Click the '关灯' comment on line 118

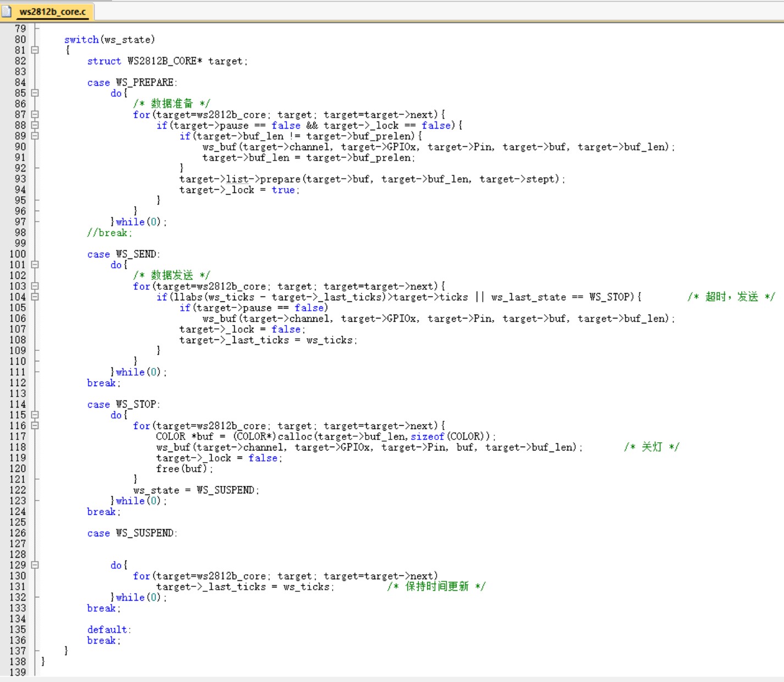point(652,447)
